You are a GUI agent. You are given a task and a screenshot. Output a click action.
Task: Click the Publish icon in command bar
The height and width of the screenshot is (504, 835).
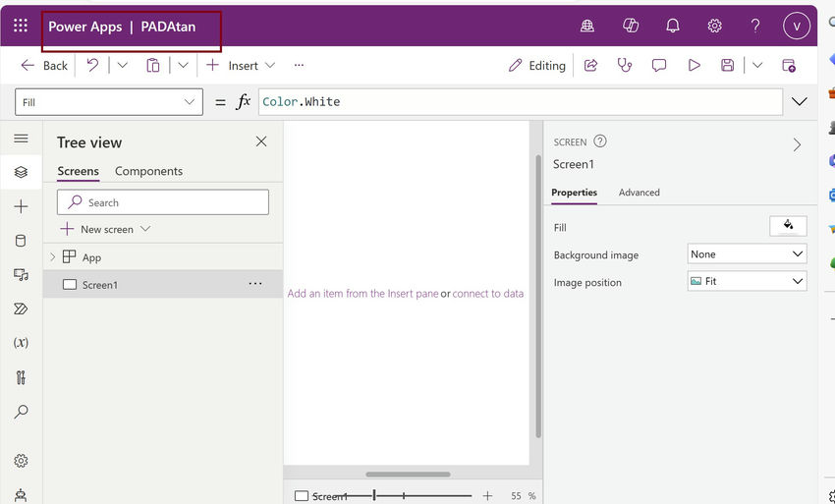[789, 65]
